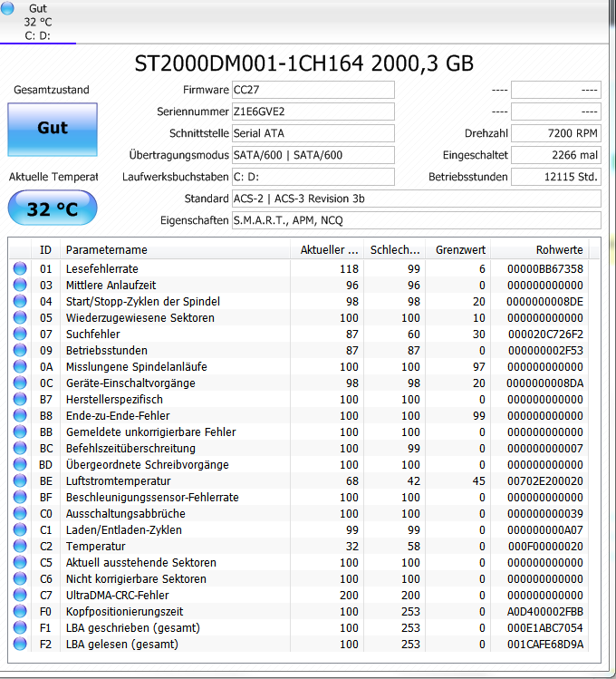Image resolution: width=616 pixels, height=679 pixels.
Task: Click the status orb for Aktuell ausstehende Sektoren
Action: [20, 562]
